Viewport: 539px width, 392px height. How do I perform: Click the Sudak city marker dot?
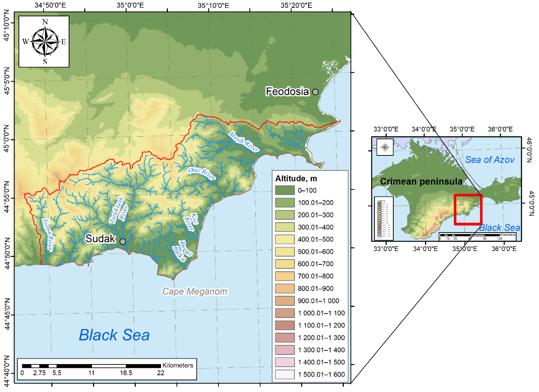click(x=123, y=242)
